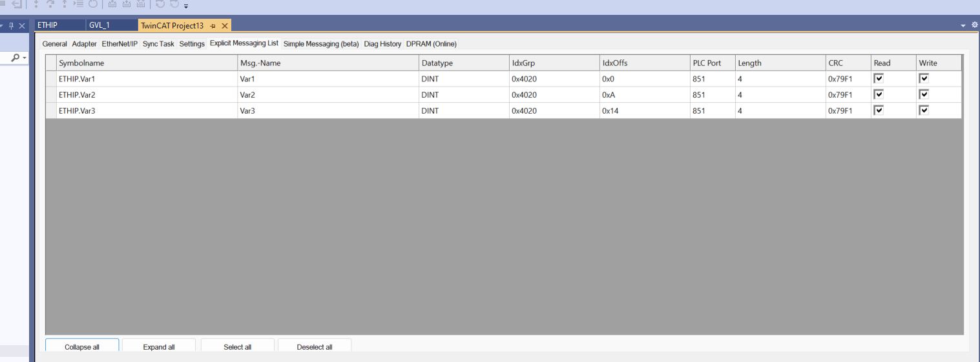
Task: Toggle auto-hide pin on left panel
Action: tap(11, 26)
